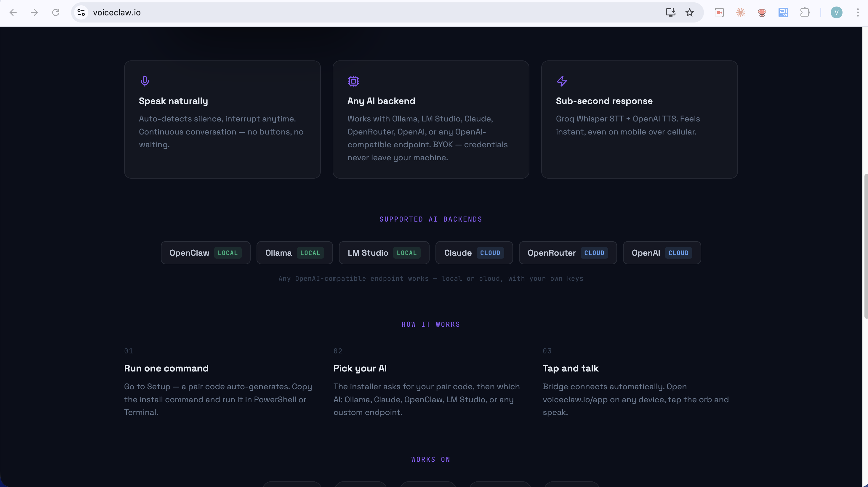Select the Ollama LOCAL backend chip
868x487 pixels.
[294, 253]
